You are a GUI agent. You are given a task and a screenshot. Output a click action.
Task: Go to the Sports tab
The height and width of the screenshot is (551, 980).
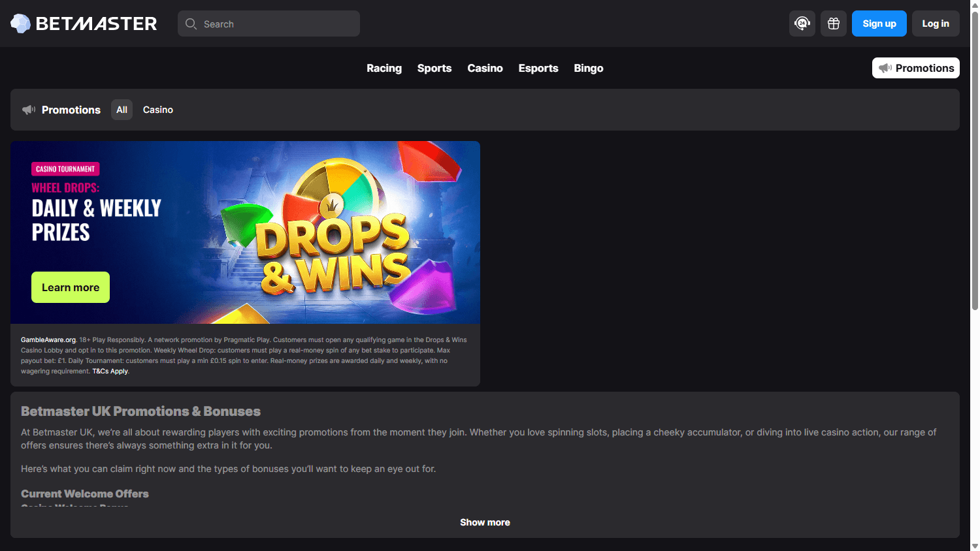tap(434, 68)
